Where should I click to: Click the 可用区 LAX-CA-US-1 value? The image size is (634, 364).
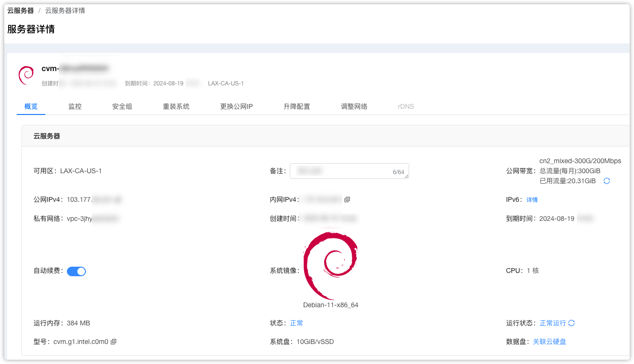(81, 171)
